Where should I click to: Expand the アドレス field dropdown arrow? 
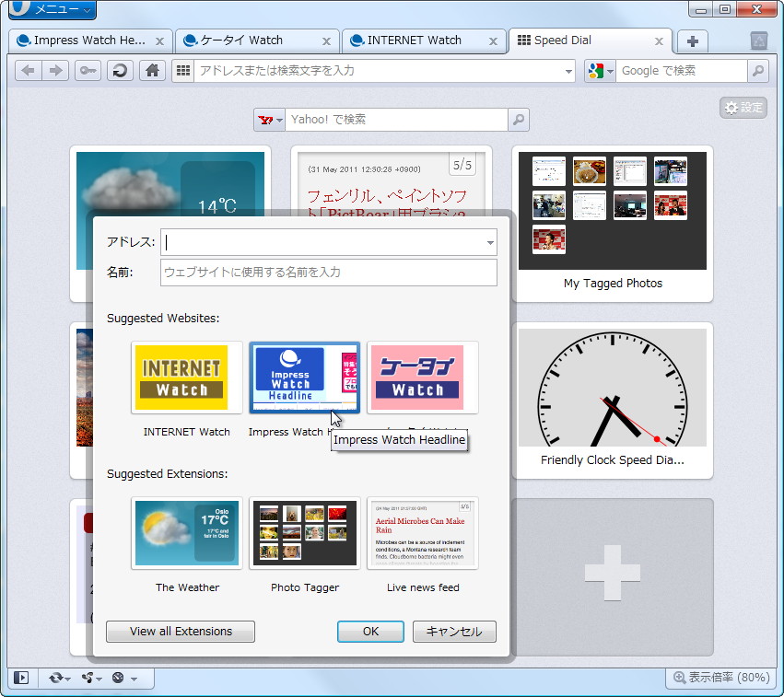point(490,243)
